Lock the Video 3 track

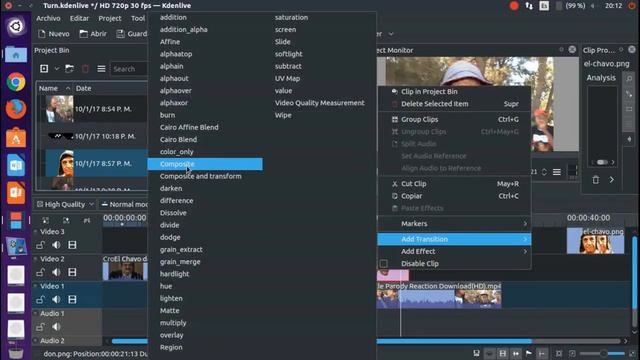(40, 245)
